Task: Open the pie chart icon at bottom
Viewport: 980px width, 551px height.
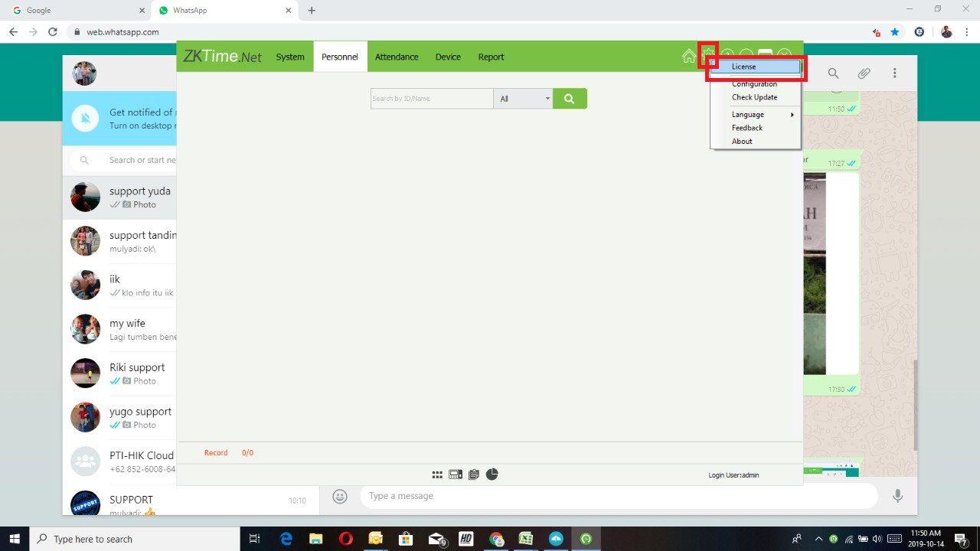Action: point(492,474)
